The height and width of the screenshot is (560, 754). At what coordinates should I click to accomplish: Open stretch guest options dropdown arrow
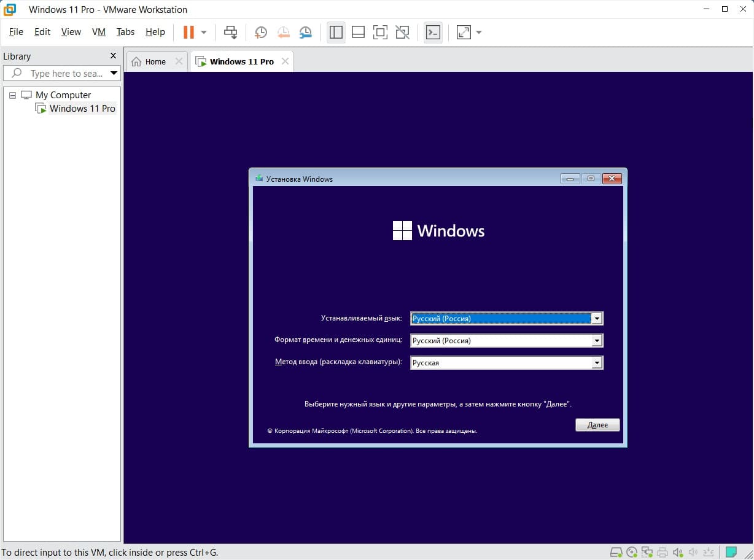[479, 33]
